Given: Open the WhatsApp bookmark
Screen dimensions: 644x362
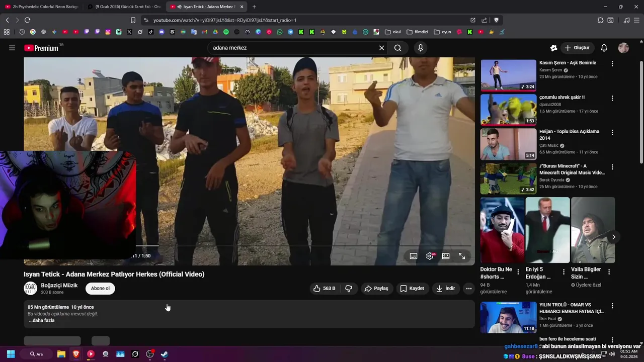Looking at the screenshot, I should click(280, 32).
